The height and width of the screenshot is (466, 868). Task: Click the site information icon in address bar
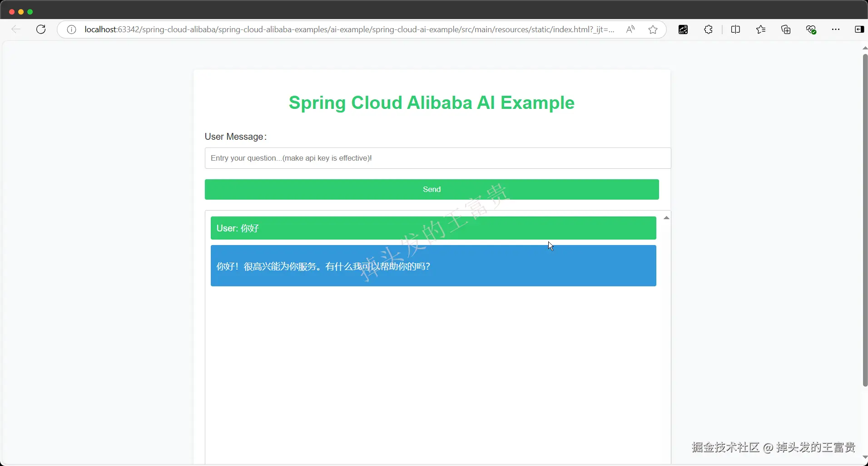[x=71, y=29]
